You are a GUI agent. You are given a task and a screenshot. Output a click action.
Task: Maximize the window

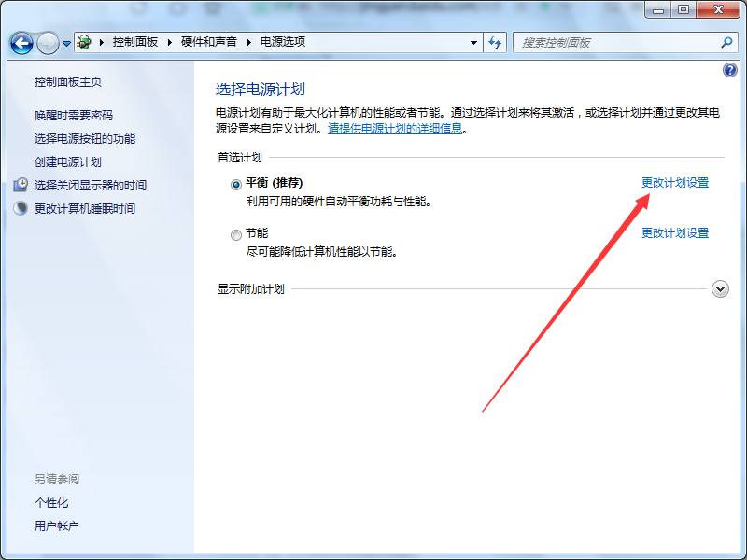coord(684,9)
